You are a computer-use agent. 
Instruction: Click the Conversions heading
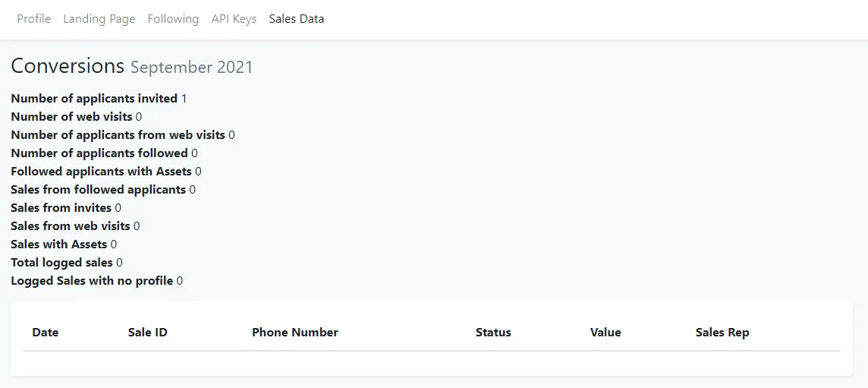tap(68, 66)
